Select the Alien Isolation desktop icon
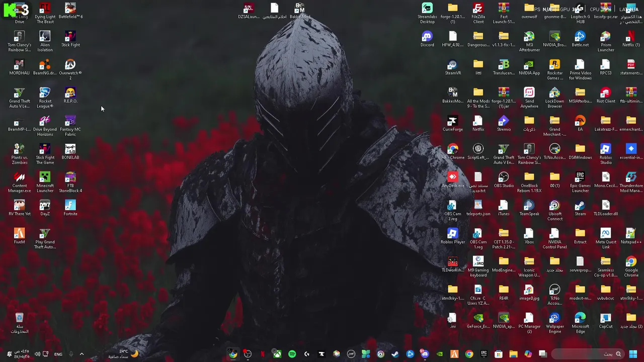This screenshot has height=362, width=644. coord(45,42)
